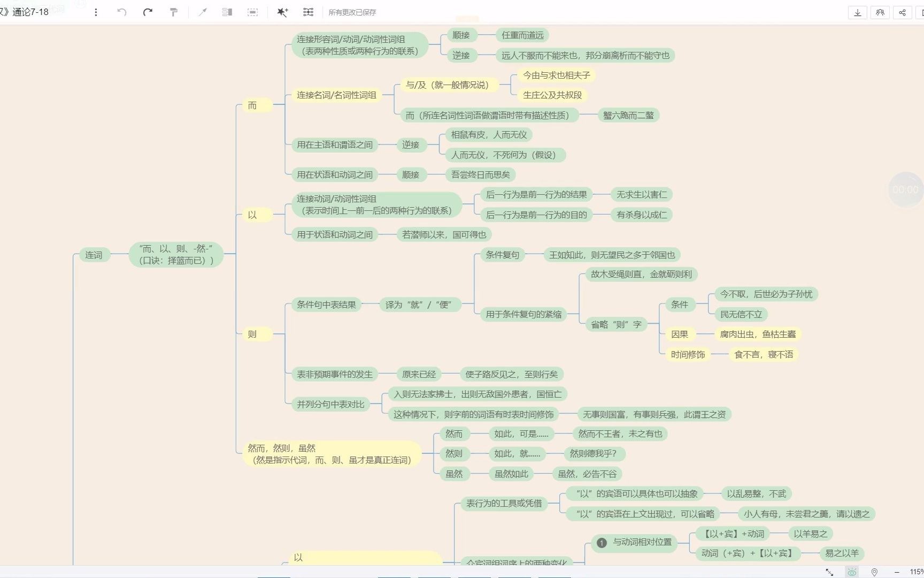Toggle the eye-care mode icon
This screenshot has width=924, height=578.
(x=852, y=572)
